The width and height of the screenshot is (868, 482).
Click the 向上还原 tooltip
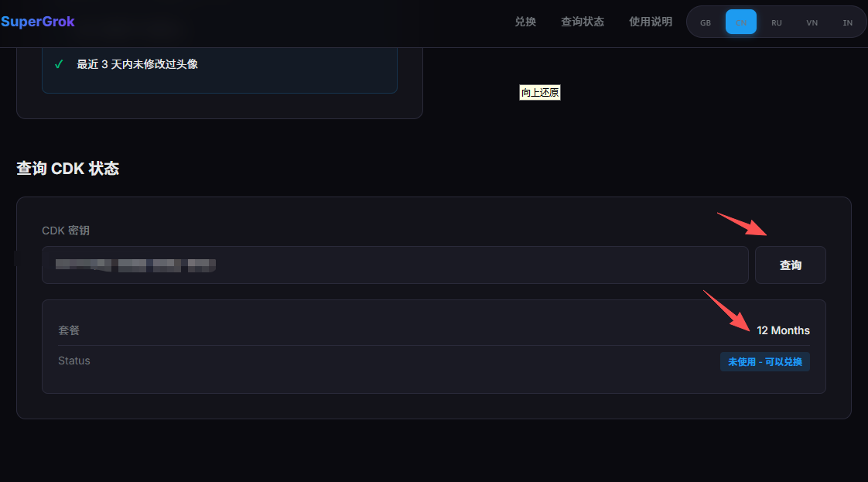540,92
